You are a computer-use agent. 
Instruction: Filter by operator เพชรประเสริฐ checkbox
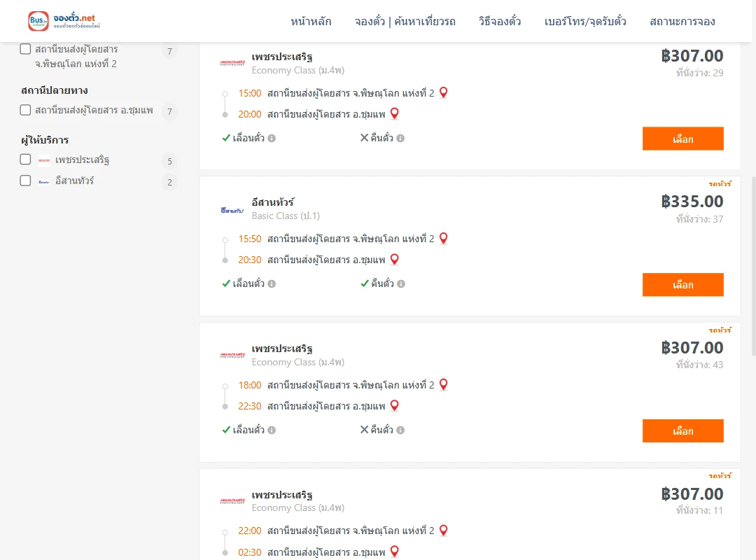(x=26, y=159)
